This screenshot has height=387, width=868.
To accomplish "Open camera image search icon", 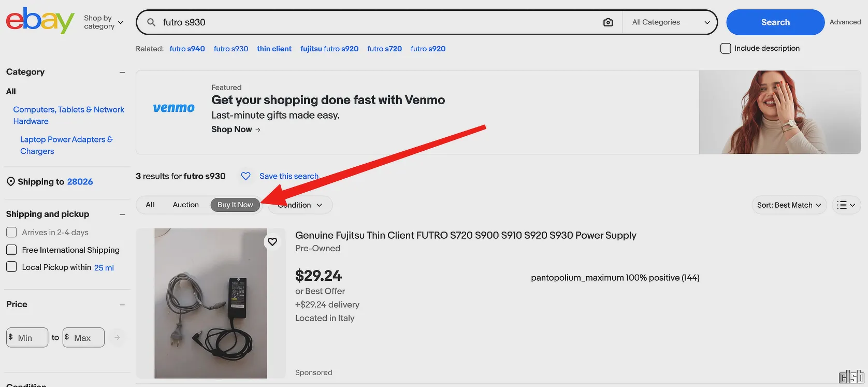I will [608, 22].
